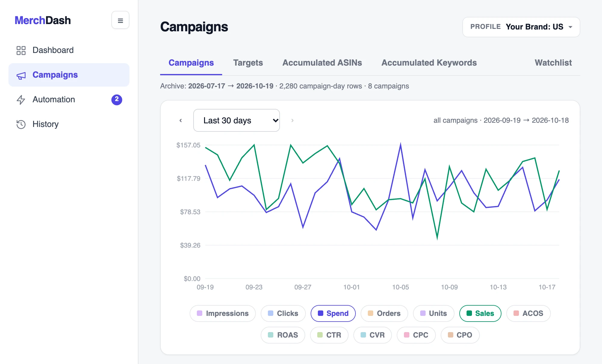Click the MerchDash logo
Image resolution: width=602 pixels, height=364 pixels.
(x=43, y=20)
